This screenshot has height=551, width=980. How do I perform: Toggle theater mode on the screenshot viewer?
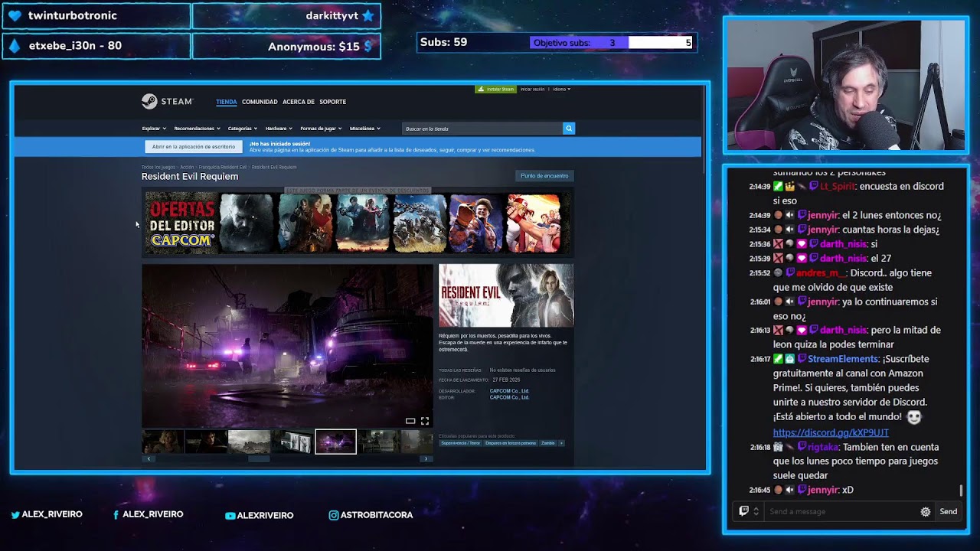coord(410,421)
